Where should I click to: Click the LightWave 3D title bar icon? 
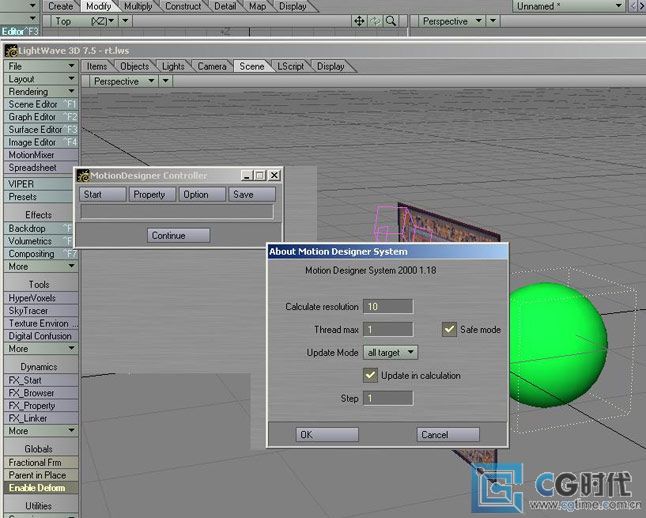[11, 51]
